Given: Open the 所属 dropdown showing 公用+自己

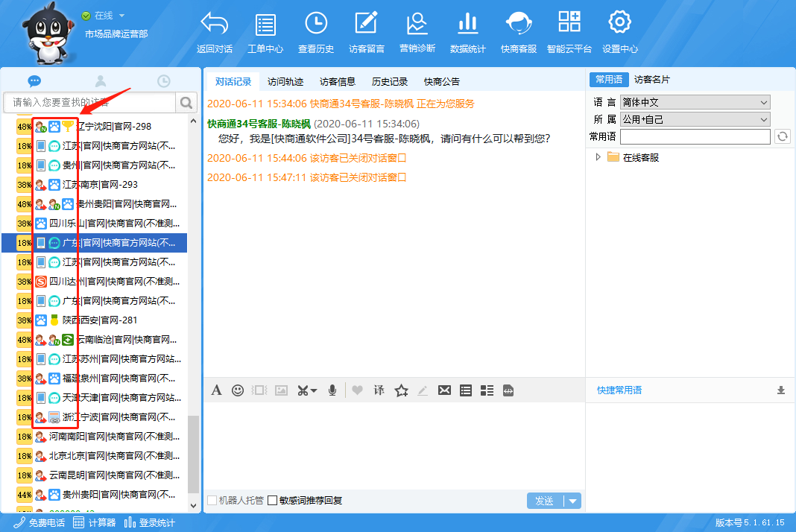Looking at the screenshot, I should click(695, 119).
